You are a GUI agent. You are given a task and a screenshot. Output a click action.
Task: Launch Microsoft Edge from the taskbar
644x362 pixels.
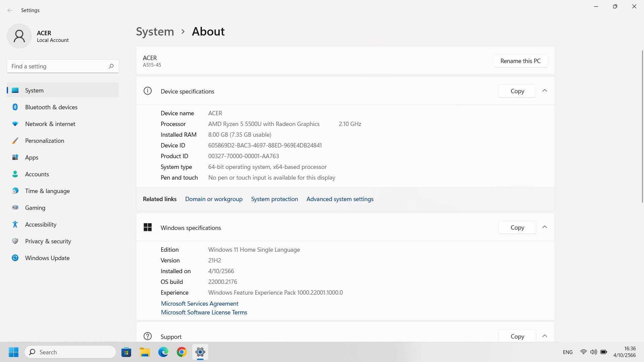163,352
